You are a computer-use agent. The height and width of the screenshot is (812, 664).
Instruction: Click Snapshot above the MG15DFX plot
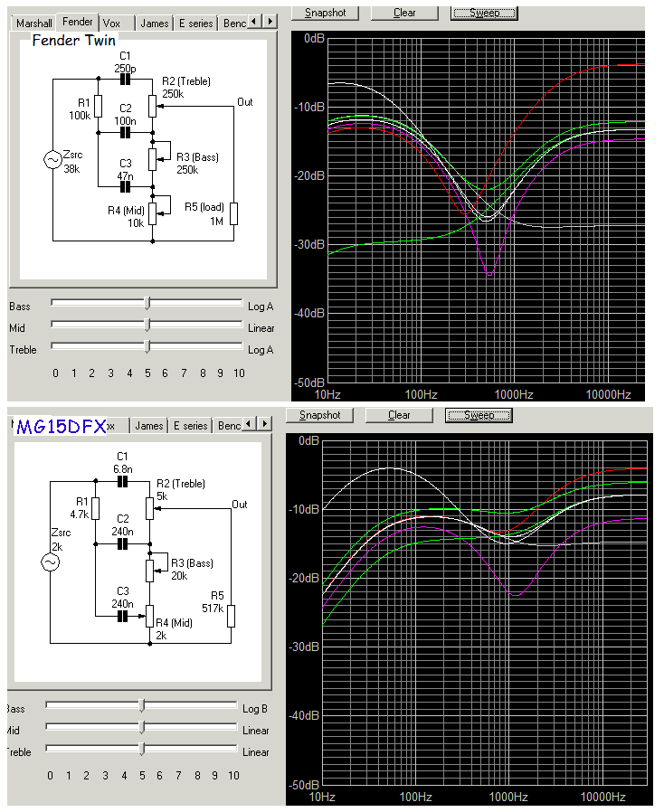point(319,415)
